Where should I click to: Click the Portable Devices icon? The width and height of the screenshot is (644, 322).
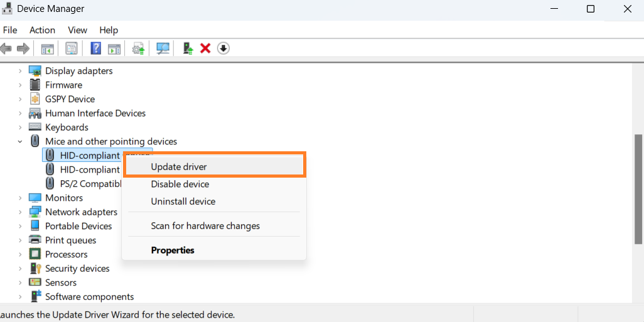pos(35,226)
